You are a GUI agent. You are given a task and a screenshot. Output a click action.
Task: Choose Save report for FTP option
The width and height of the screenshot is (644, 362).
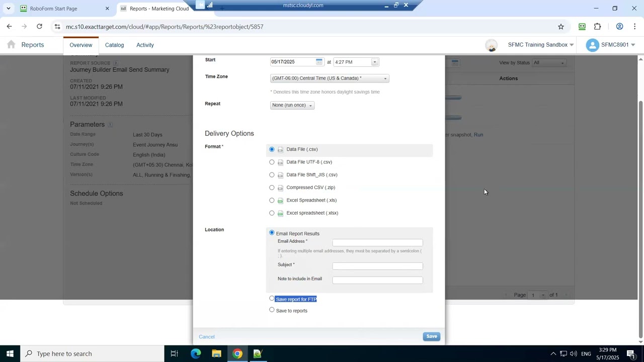(x=272, y=298)
